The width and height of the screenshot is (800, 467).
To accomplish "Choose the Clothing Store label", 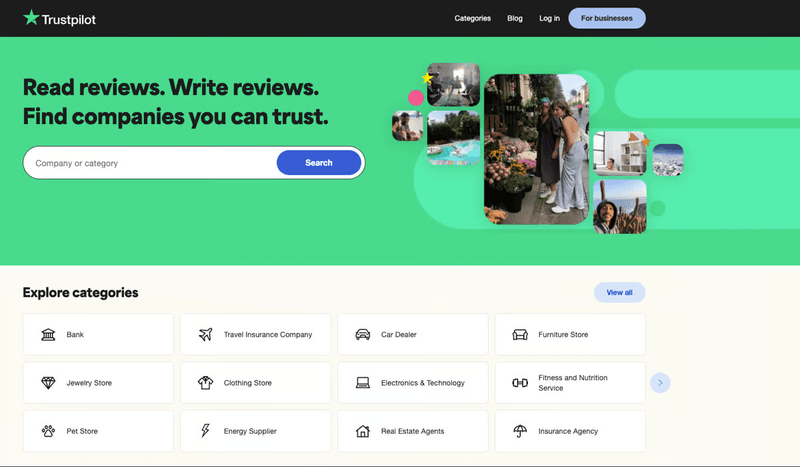I will click(x=248, y=383).
